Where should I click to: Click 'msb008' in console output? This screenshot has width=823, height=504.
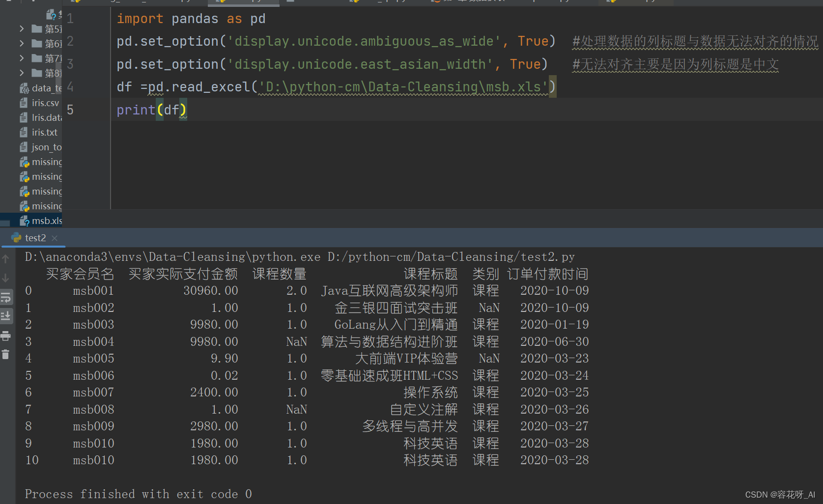[93, 410]
